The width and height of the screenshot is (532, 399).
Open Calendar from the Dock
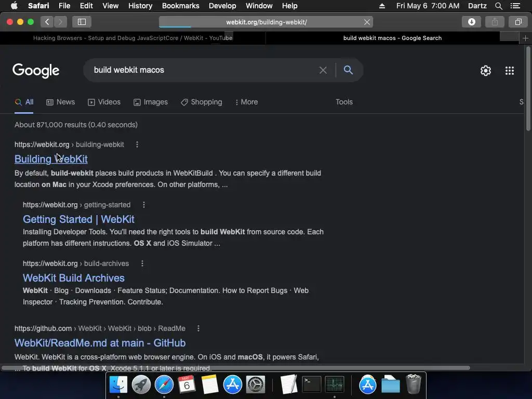point(187,384)
